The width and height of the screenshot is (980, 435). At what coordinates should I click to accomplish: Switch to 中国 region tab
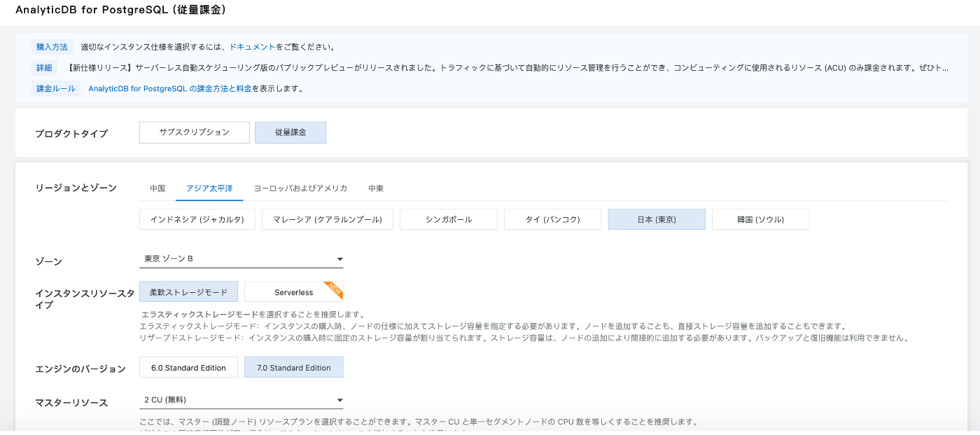(x=157, y=188)
